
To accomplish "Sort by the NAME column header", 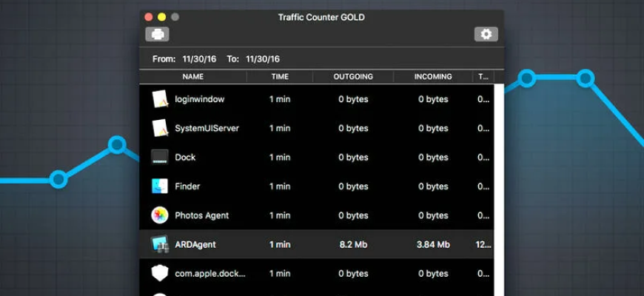I will click(x=193, y=76).
